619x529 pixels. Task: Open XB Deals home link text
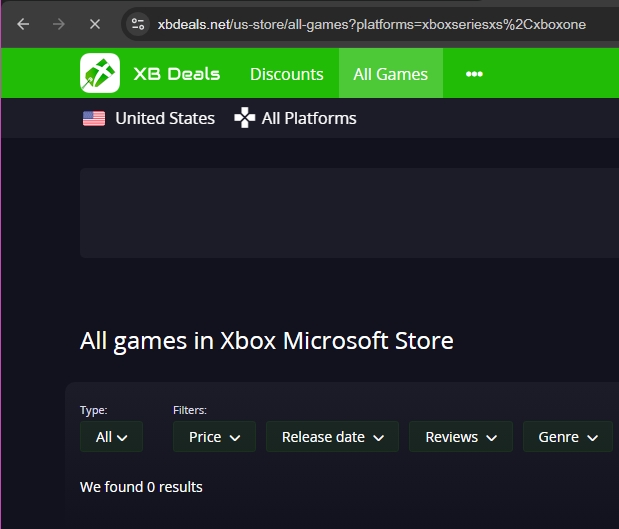(x=177, y=74)
